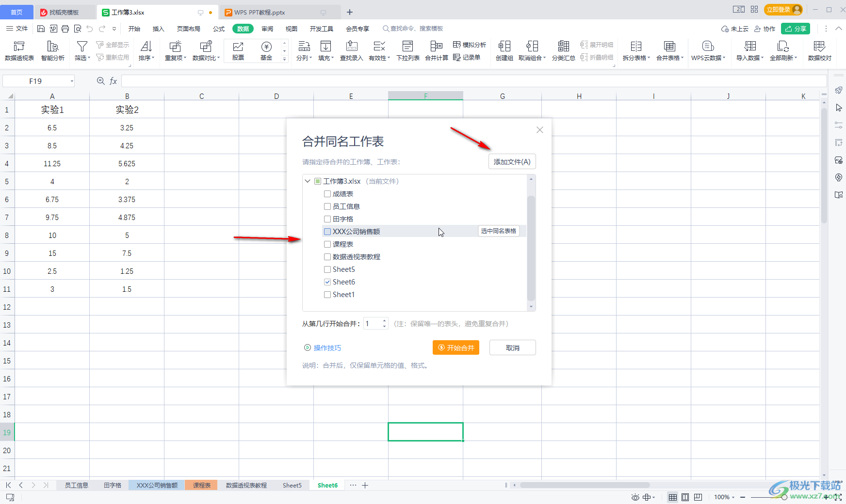Open the 文件 menu
This screenshot has height=504, width=846.
17,29
